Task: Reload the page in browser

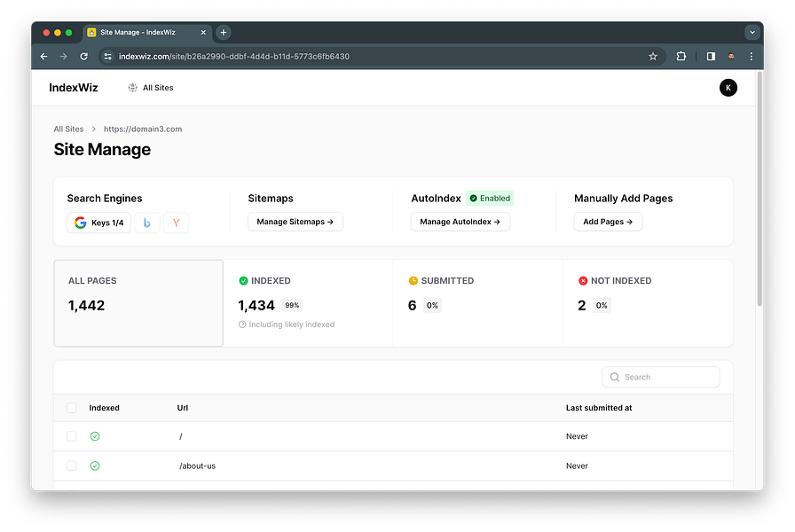Action: pos(84,57)
